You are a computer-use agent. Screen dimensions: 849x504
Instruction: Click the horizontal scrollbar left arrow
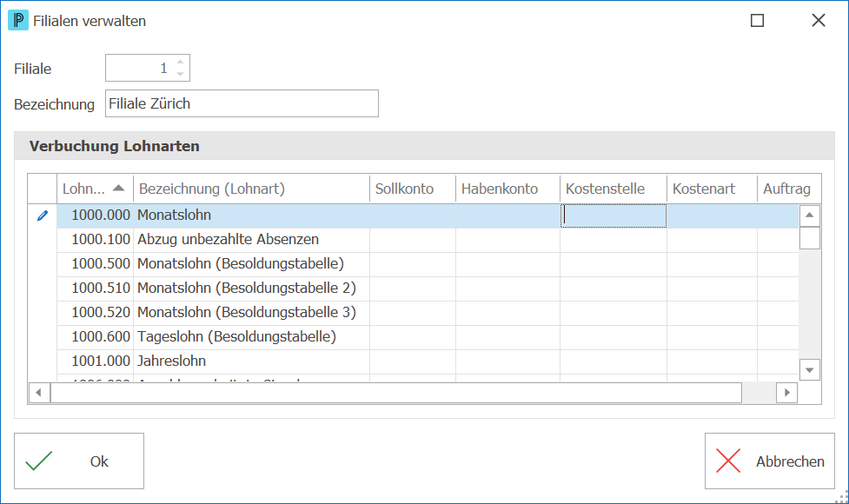[38, 393]
